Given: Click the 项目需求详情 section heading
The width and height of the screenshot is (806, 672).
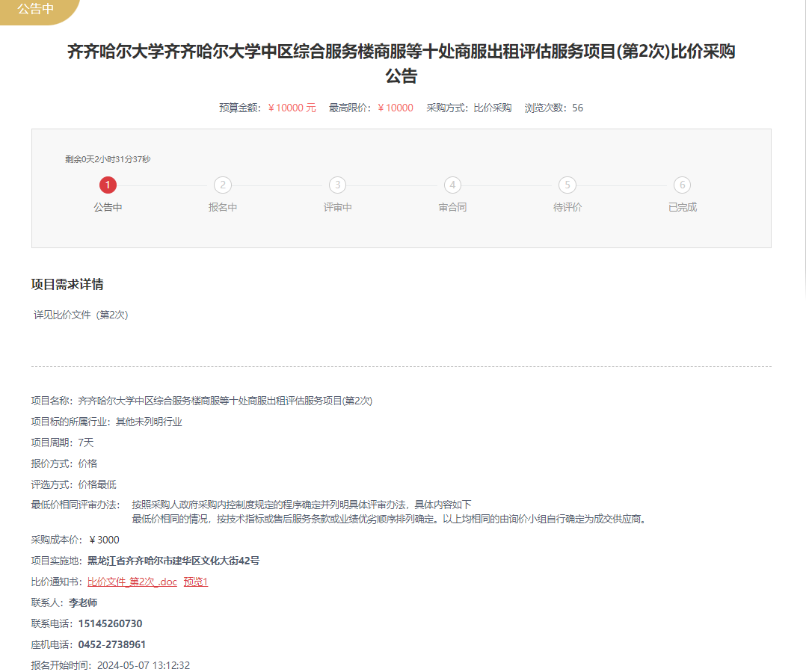Looking at the screenshot, I should (67, 284).
